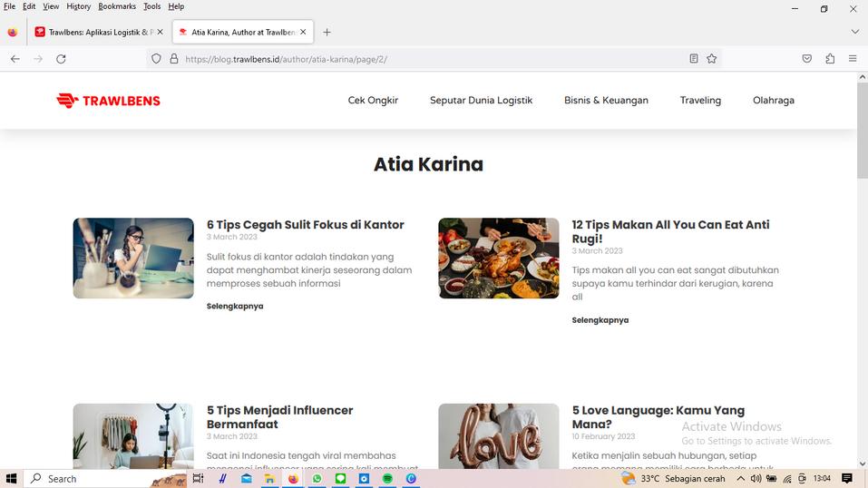Screen dimensions: 868x488
Task: Open the notification center icon
Action: [847, 479]
